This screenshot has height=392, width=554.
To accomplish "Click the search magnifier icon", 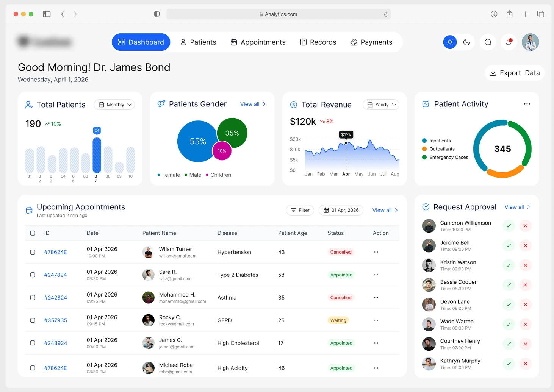I will click(x=488, y=42).
